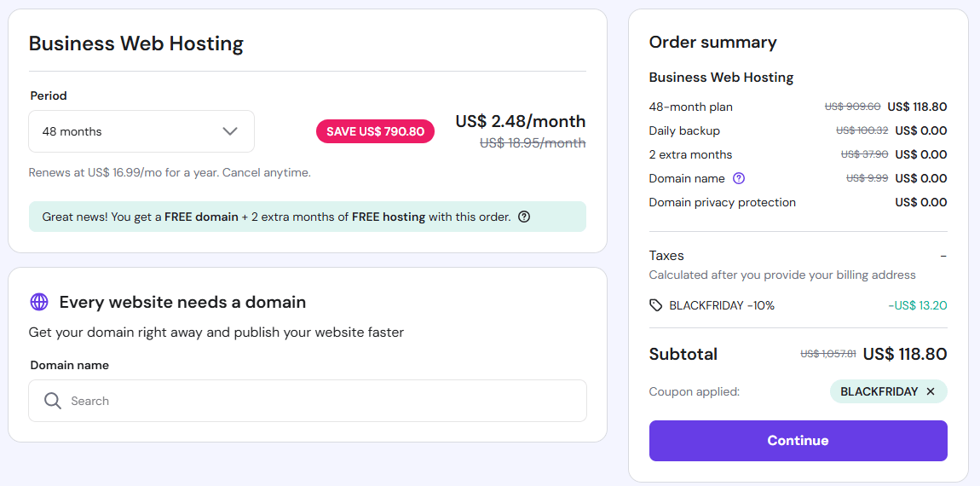Click the question mark icon next to Domain name
Viewport: 980px width, 486px height.
739,178
